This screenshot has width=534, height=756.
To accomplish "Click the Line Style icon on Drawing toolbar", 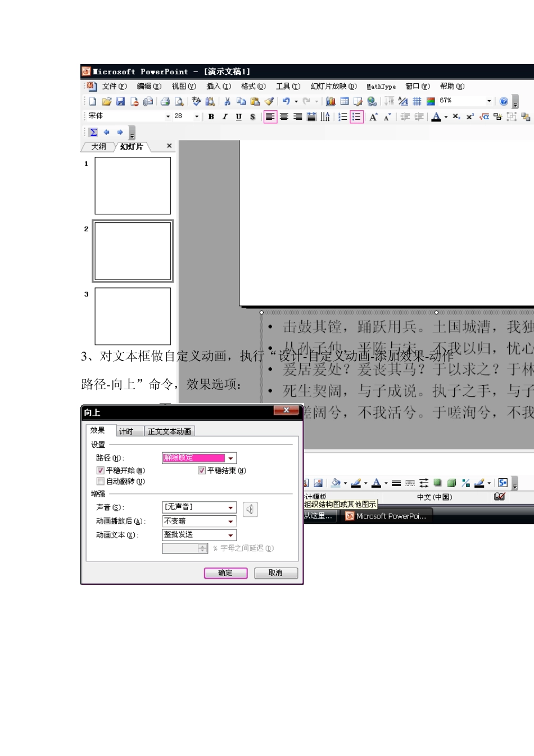I will pyautogui.click(x=396, y=483).
